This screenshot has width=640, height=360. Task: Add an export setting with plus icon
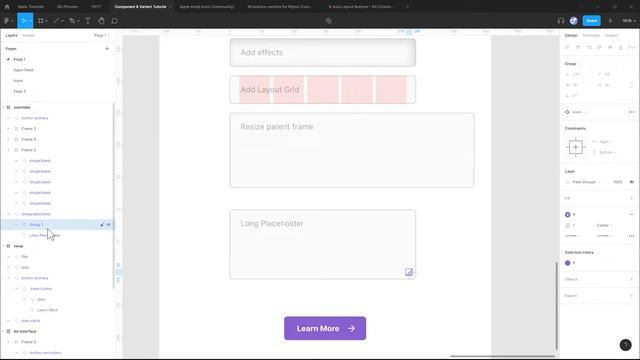(631, 296)
